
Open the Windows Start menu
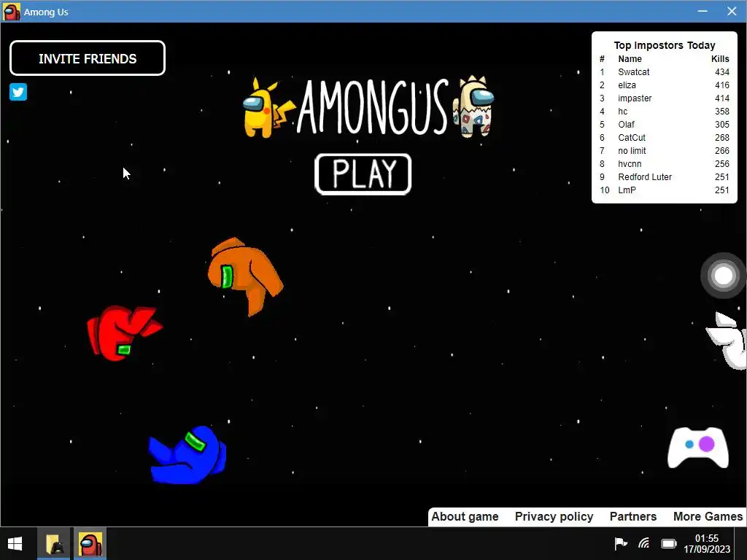coord(15,544)
